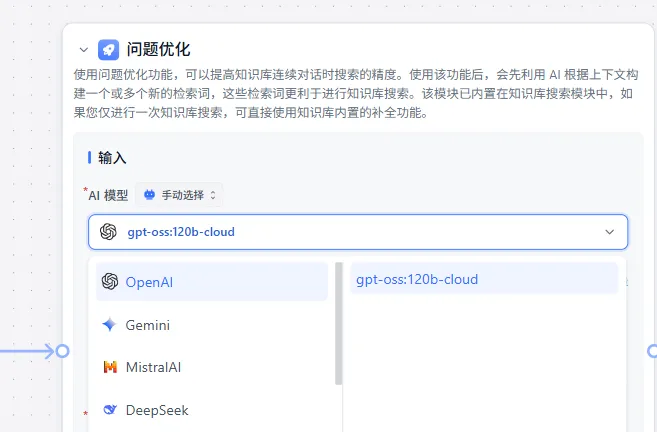Choose gpt-oss:120b-cloud in the model list
This screenshot has width=657, height=432.
point(484,279)
